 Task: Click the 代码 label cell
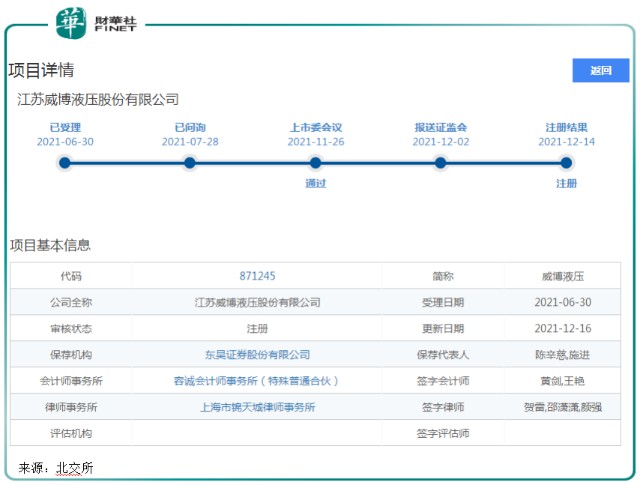(71, 276)
